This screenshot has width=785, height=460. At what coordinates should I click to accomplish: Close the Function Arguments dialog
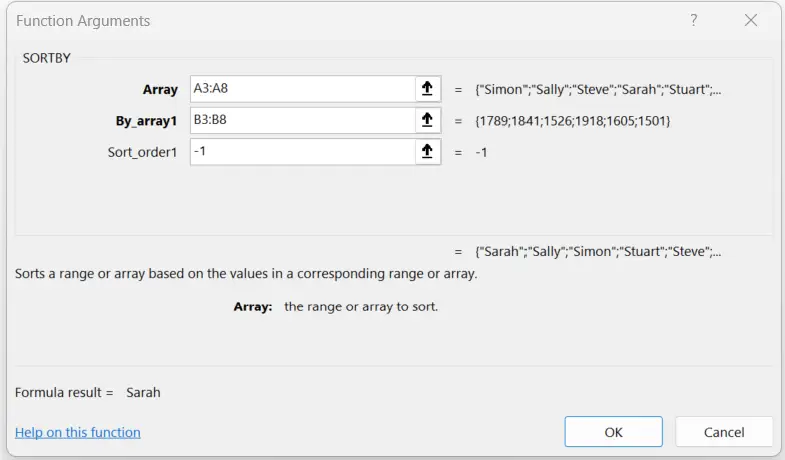[750, 21]
